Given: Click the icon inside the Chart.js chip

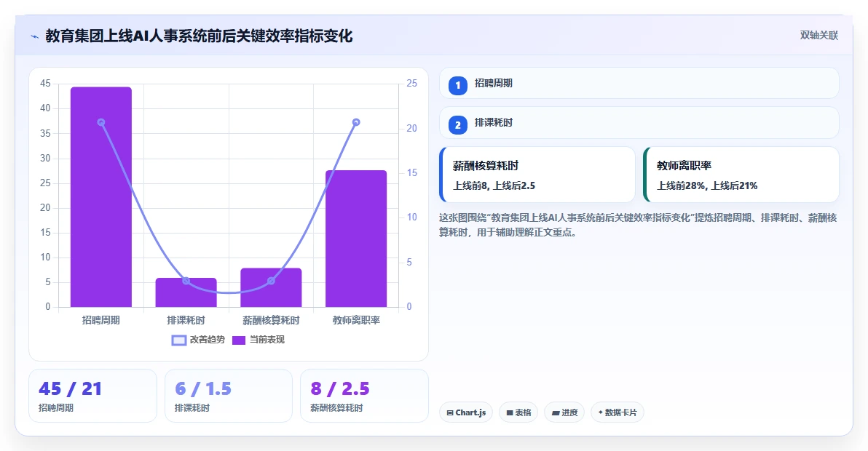Looking at the screenshot, I should pyautogui.click(x=450, y=413).
